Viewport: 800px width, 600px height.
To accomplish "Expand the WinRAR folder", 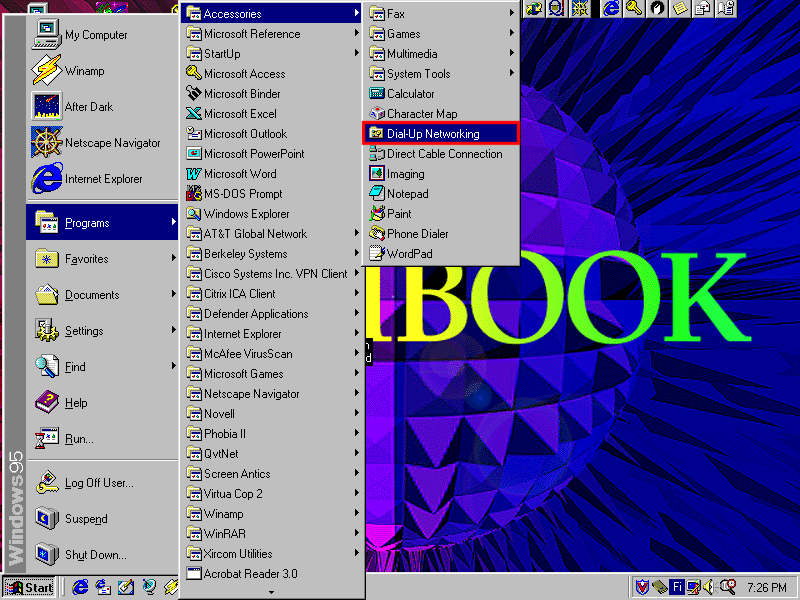I will pos(272,534).
